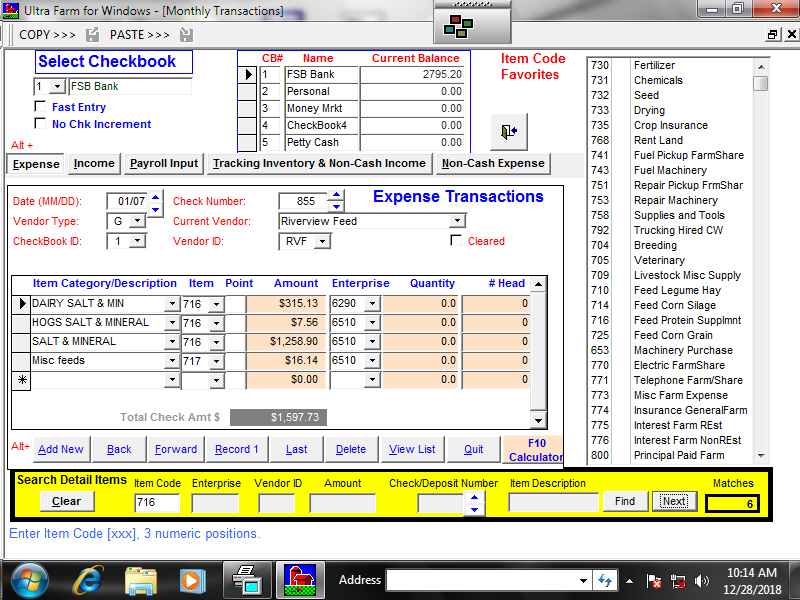
Task: Click the colored squares icon above the form
Action: pyautogui.click(x=458, y=25)
